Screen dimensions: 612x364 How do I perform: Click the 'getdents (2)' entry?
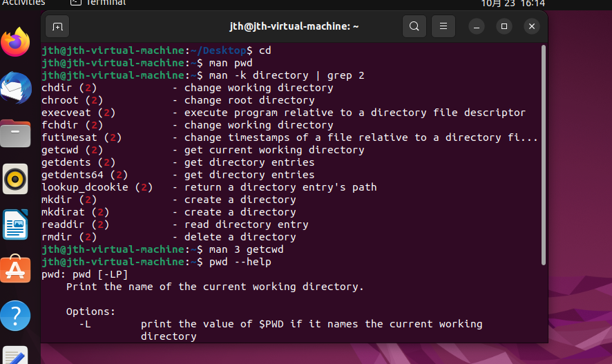tap(79, 162)
